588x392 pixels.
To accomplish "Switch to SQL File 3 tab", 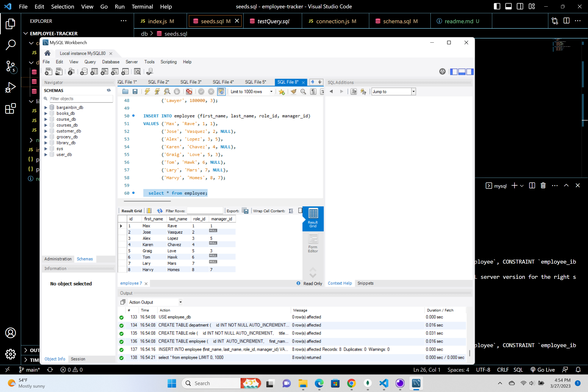I will coord(191,82).
